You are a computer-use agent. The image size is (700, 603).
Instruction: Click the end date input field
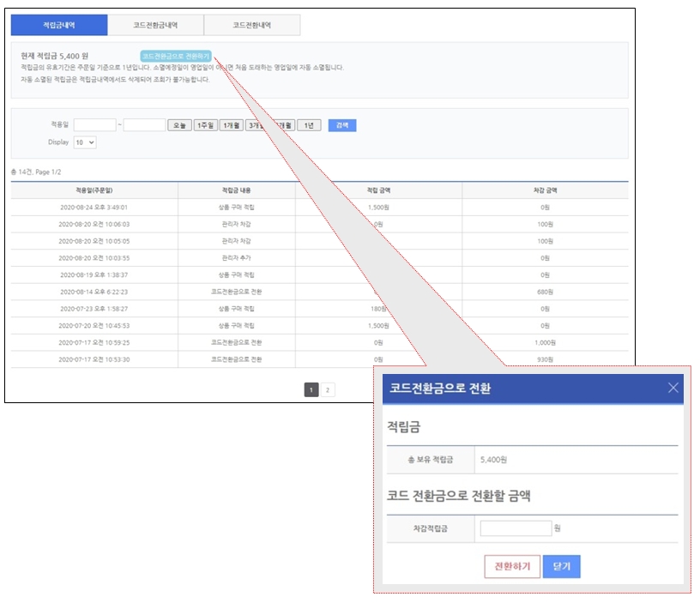(x=144, y=125)
